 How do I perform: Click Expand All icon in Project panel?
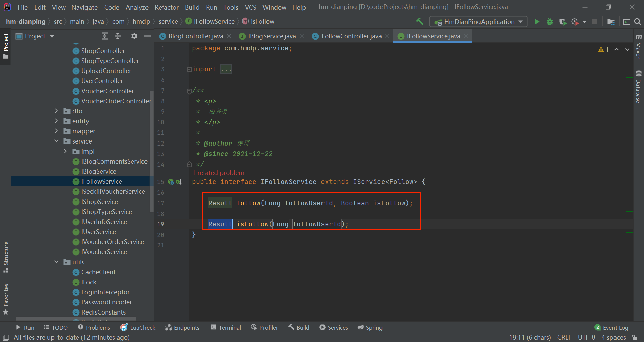(105, 36)
